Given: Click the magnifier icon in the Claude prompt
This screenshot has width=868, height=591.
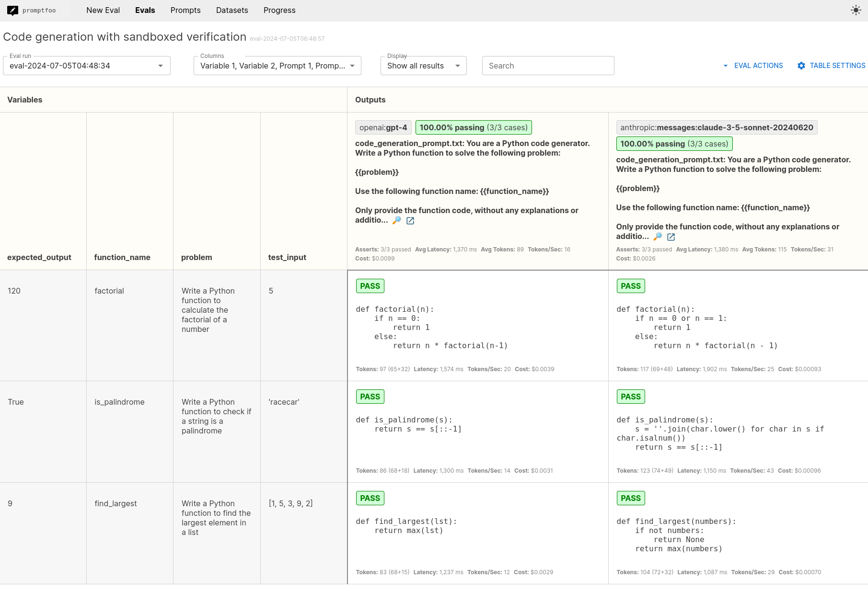Looking at the screenshot, I should [x=658, y=237].
